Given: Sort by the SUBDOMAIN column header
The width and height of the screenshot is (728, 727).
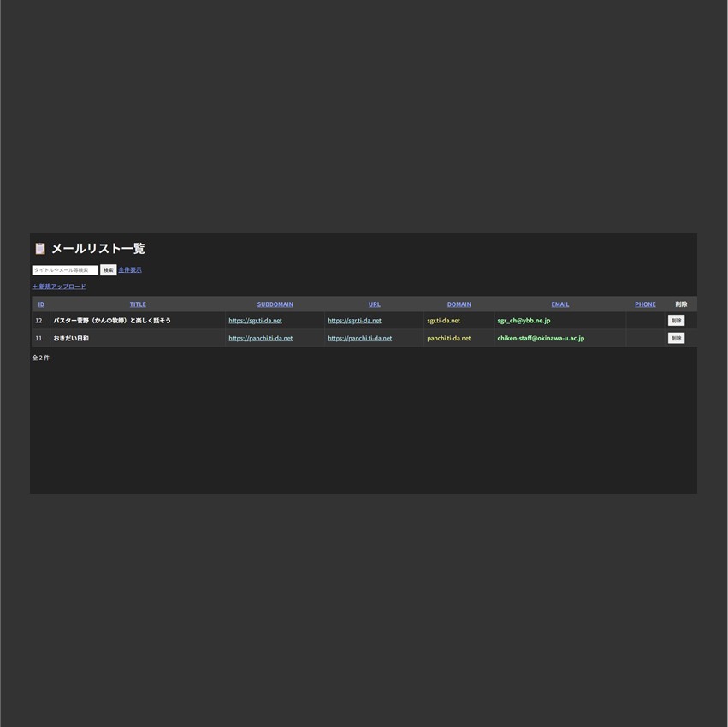Looking at the screenshot, I should [x=275, y=304].
